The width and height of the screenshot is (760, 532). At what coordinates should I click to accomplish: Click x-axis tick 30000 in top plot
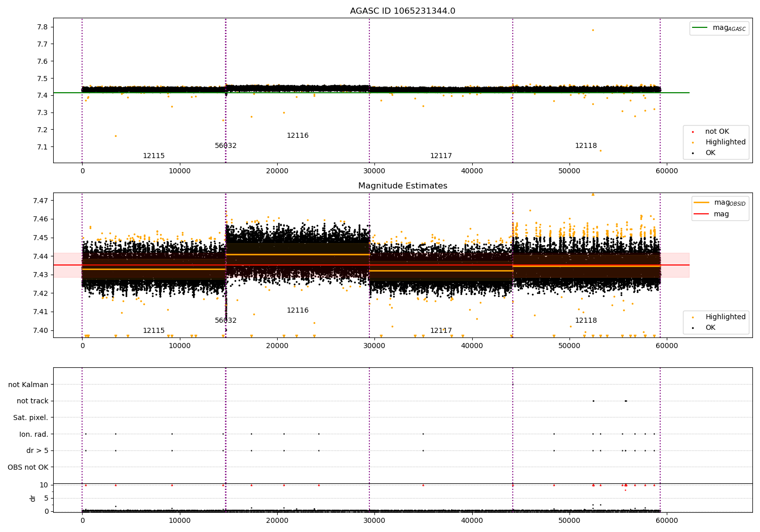click(374, 171)
